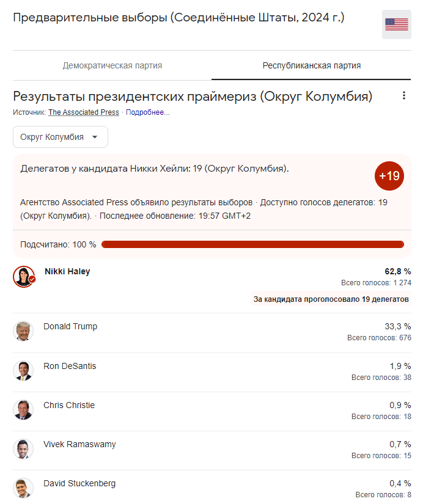Click the Ron DeSantis candidate name

(70, 366)
